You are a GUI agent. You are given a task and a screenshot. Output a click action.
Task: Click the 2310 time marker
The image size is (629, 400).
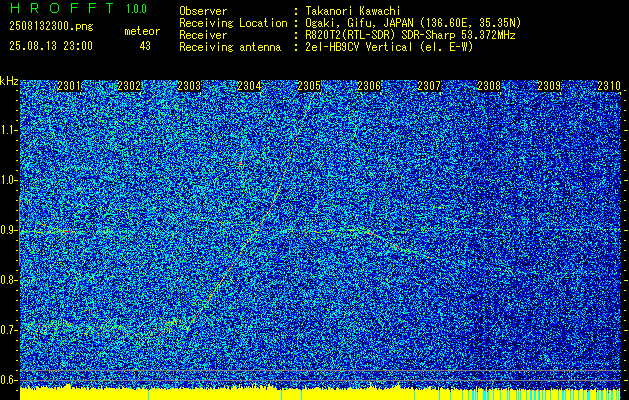click(x=609, y=86)
